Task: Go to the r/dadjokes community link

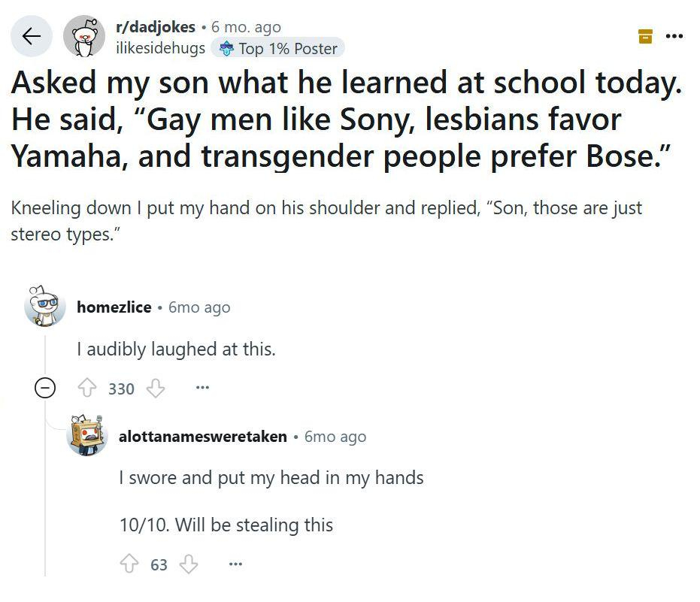Action: (x=155, y=27)
